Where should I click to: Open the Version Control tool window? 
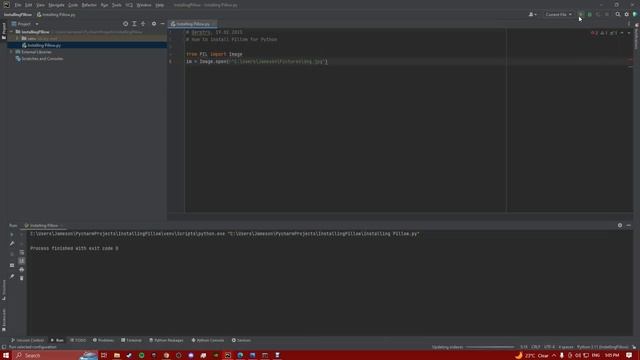27,340
